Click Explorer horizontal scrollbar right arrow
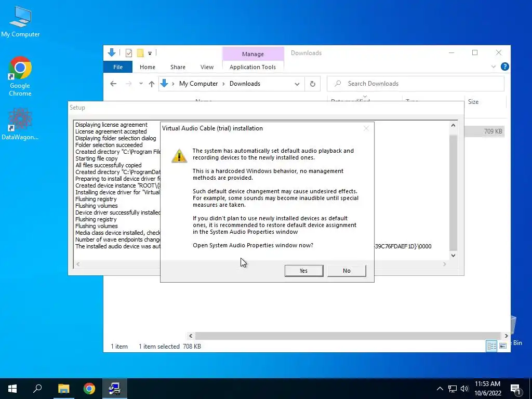This screenshot has width=532, height=399. tap(506, 336)
